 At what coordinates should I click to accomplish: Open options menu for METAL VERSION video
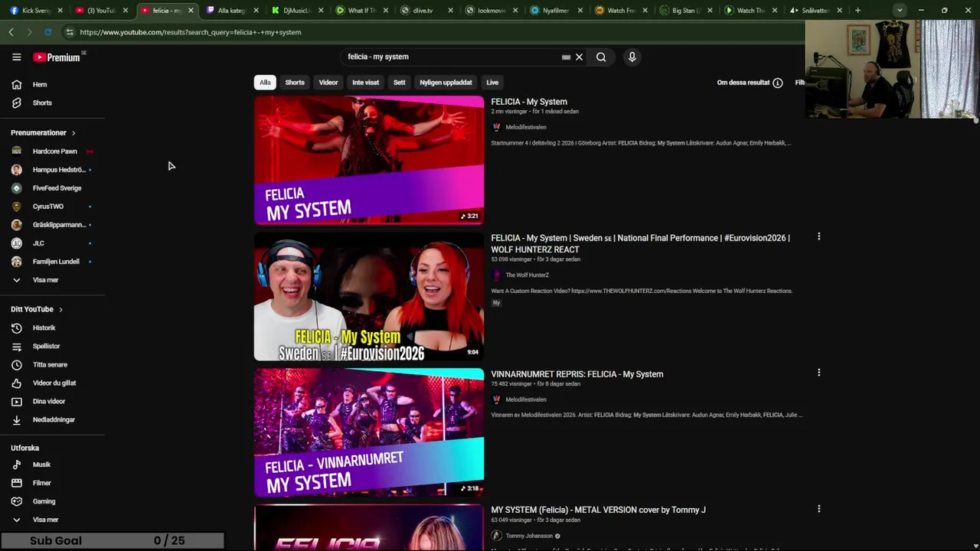(818, 509)
